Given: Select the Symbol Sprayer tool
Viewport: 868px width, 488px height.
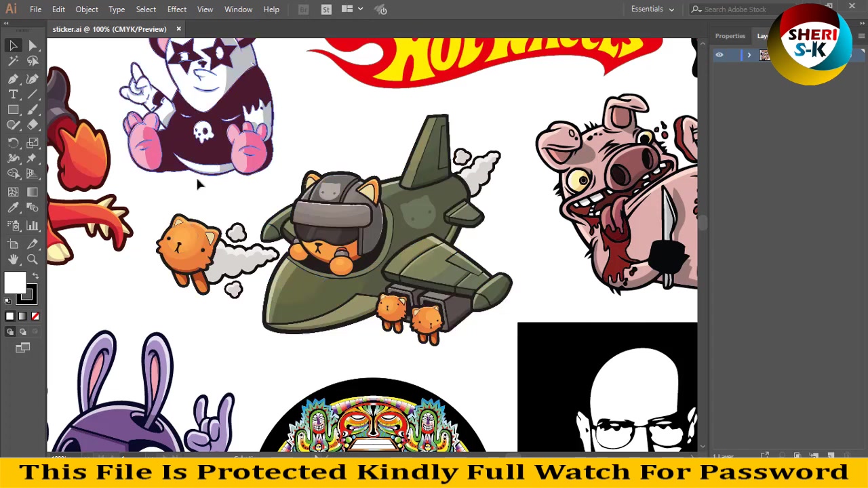Looking at the screenshot, I should [x=14, y=226].
